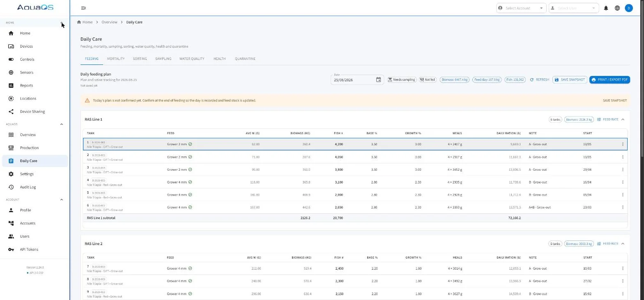The width and height of the screenshot is (644, 300).
Task: Switch to the Sampling tab
Action: coord(163,59)
